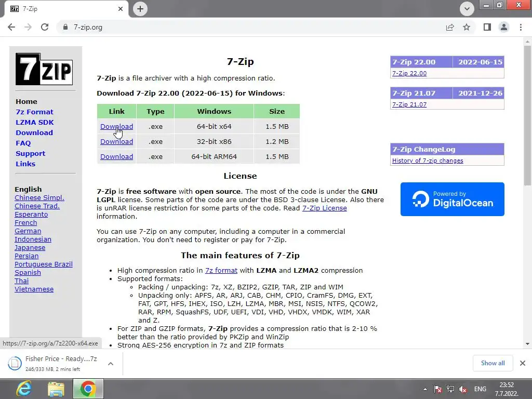Click the page scroll up arrow
The width and height of the screenshot is (532, 399).
click(527, 42)
